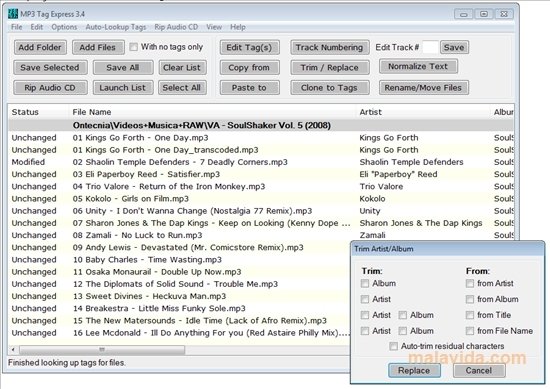The height and width of the screenshot is (389, 550).
Task: Select One Day_transcoded.mp3 file row
Action: click(261, 150)
